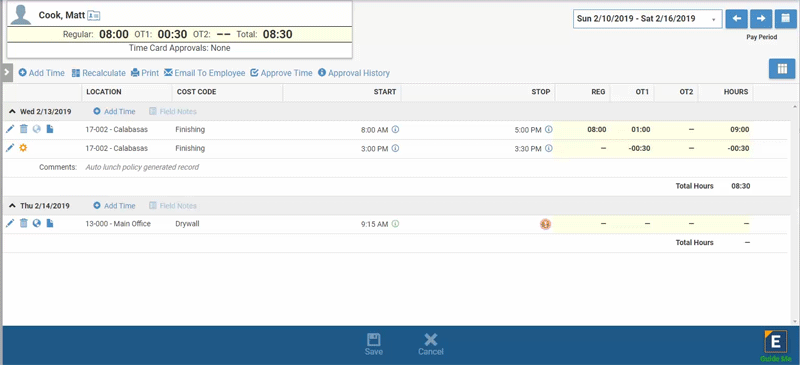Image resolution: width=800 pixels, height=365 pixels.
Task: Open the pay period calendar button
Action: point(785,19)
